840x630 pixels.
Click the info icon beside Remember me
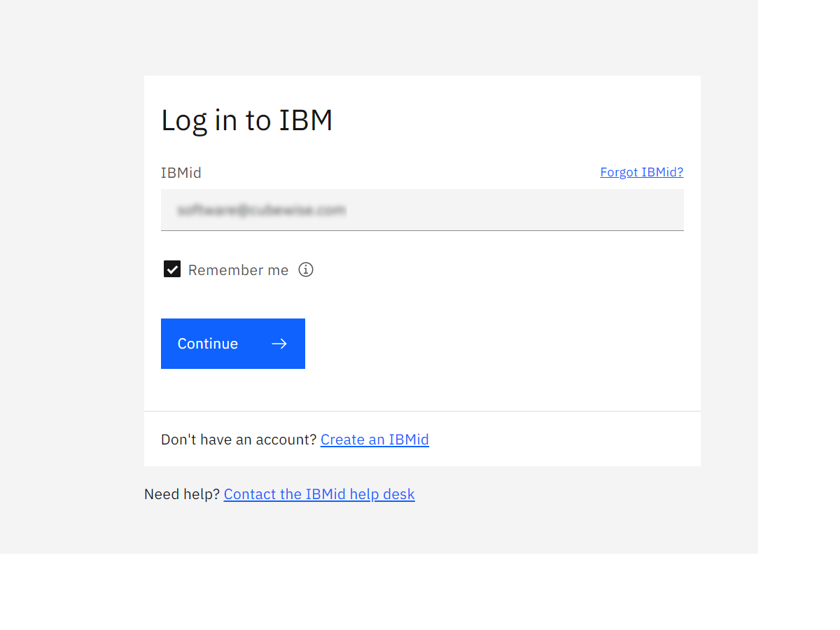[x=306, y=269]
